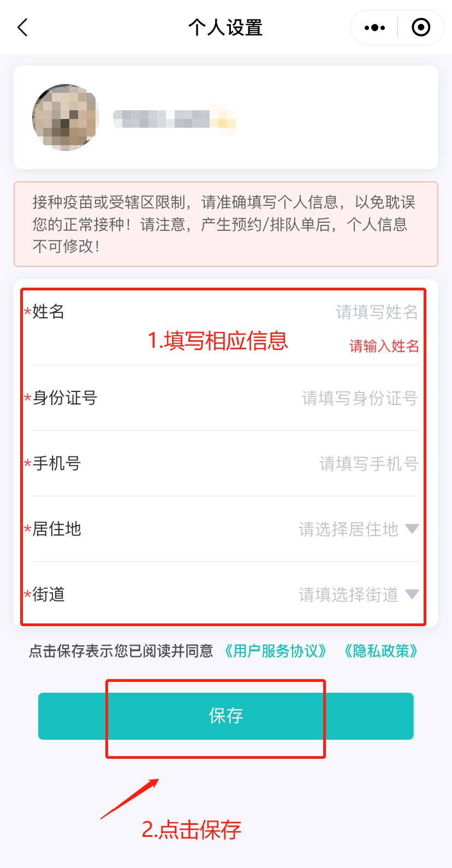Tap the blurred profile avatar
The width and height of the screenshot is (452, 868).
coord(66,117)
